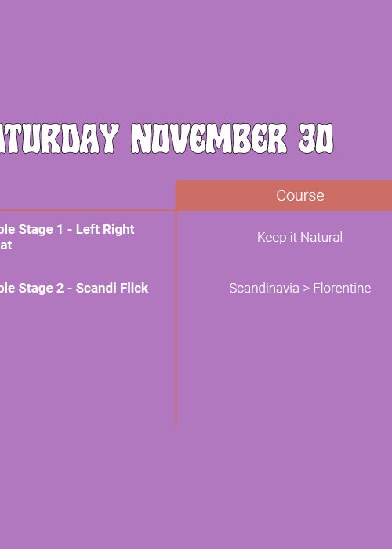Screen dimensions: 392x549
Task: Click the number 1 in Stage 1
Action: (60, 229)
